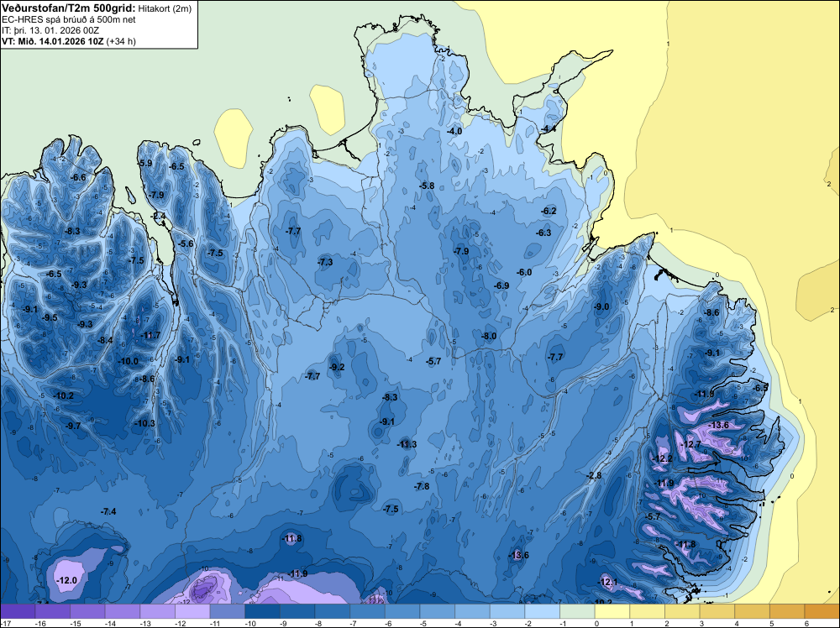Click the -6.2 temperature label
Viewport: 840px width, 628px height.
point(549,211)
